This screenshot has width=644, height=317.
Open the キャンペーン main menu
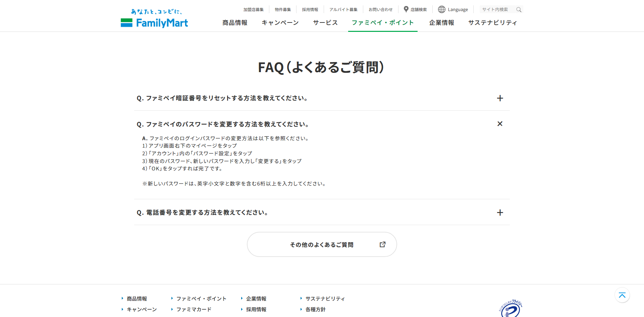coord(280,22)
